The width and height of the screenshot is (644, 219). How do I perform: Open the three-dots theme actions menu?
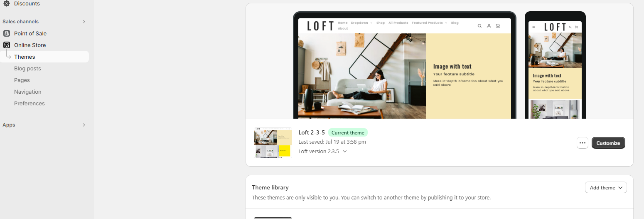click(583, 143)
